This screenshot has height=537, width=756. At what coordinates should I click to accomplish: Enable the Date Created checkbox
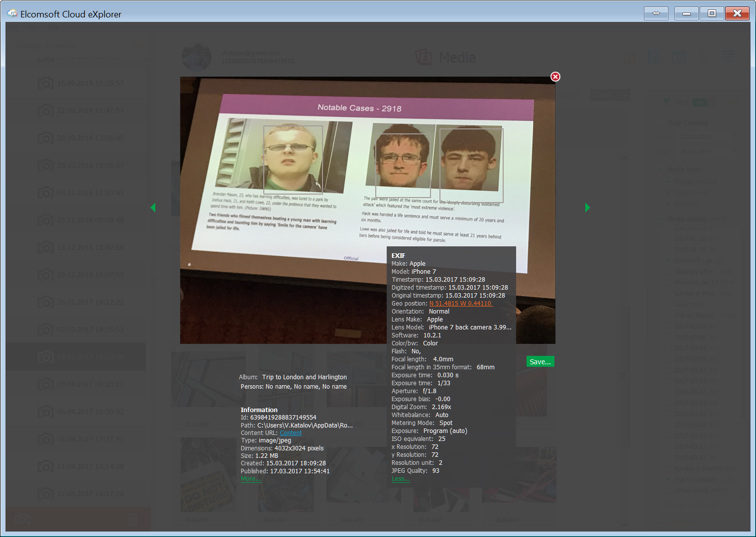pos(661,123)
